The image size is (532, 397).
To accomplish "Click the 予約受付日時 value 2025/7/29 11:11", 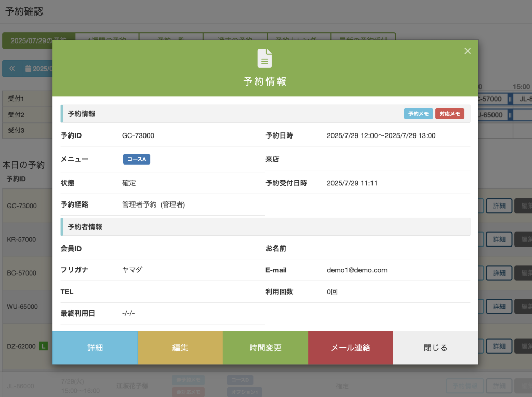I will (352, 183).
